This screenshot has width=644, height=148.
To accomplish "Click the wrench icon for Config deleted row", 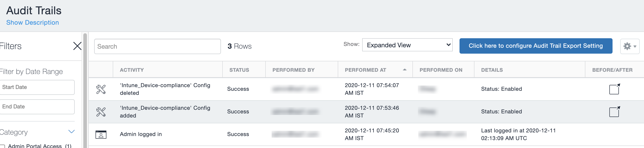I will tap(101, 89).
